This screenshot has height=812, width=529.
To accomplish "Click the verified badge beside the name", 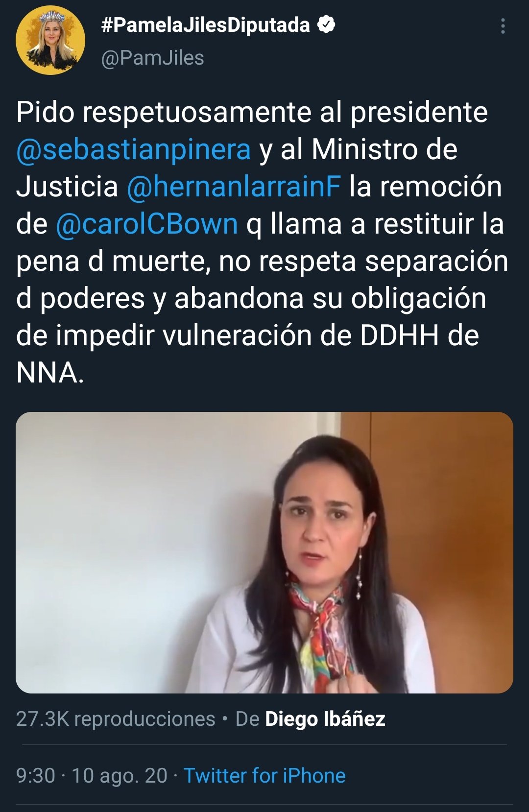I will click(326, 24).
